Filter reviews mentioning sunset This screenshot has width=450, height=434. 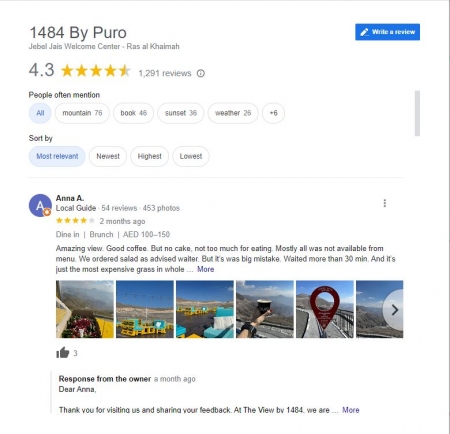[181, 113]
